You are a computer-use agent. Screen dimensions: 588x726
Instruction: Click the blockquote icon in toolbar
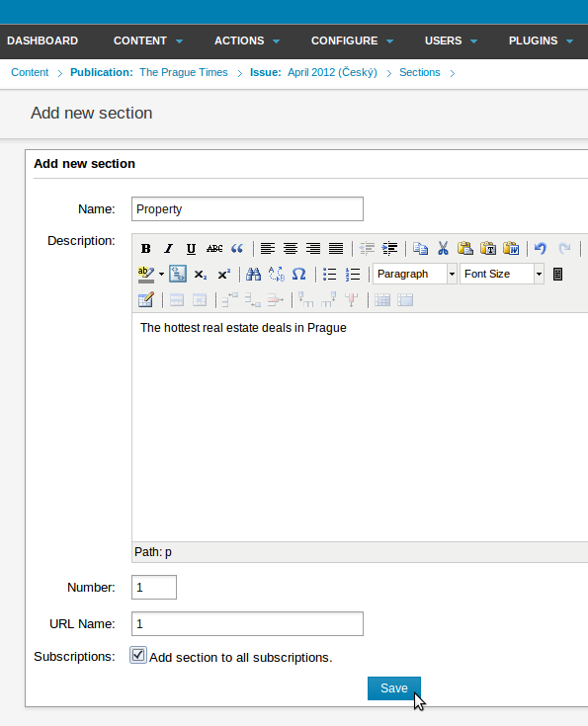click(237, 249)
